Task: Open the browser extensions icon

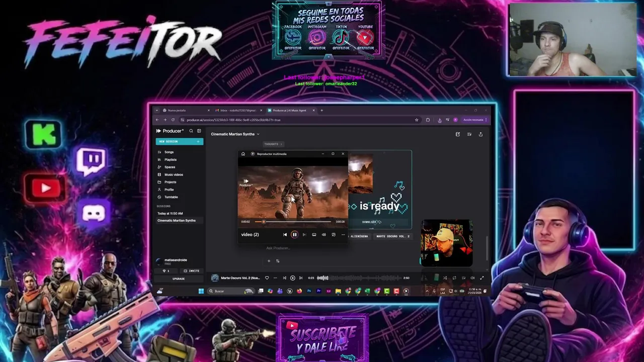Action: click(428, 120)
